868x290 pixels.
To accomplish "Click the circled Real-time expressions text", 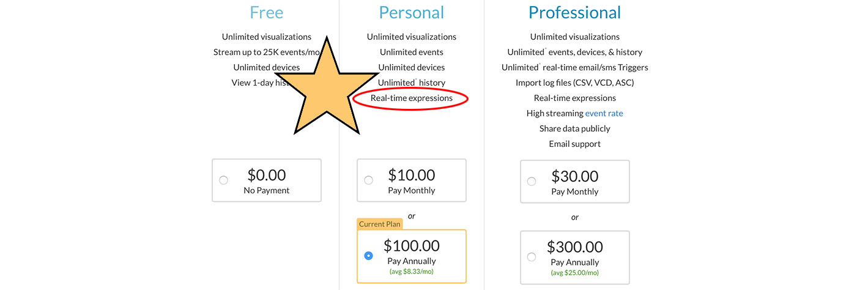I will coord(412,98).
